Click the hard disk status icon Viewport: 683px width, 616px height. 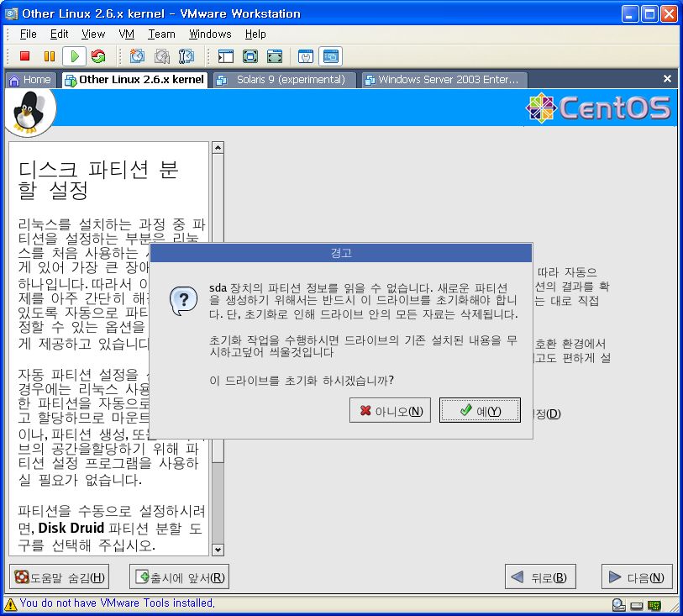click(636, 604)
